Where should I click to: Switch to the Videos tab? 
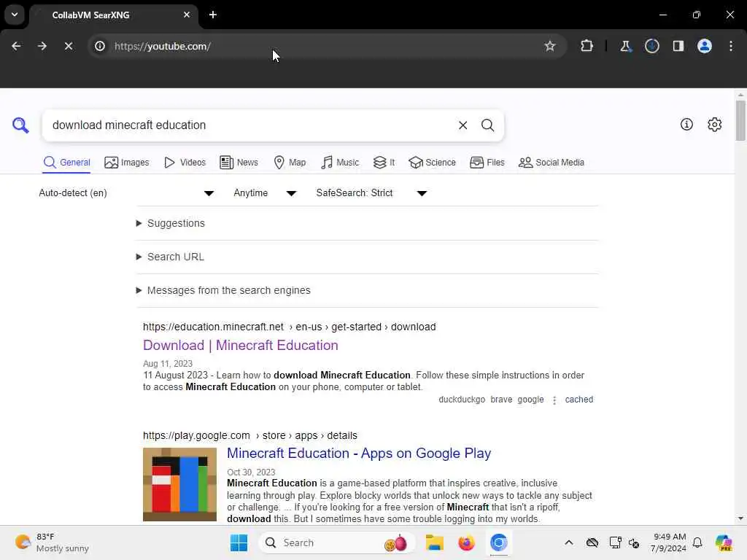pos(185,163)
